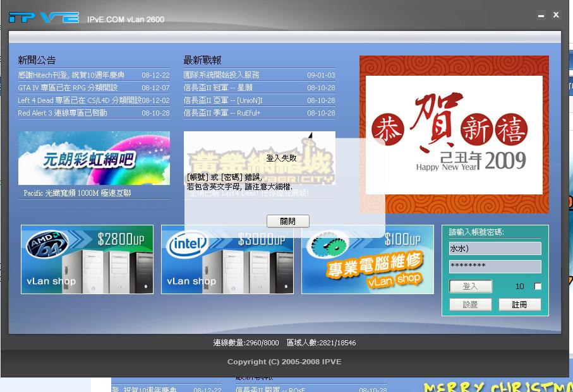Click the 最新戰報 heading
The image size is (573, 392).
coord(202,60)
